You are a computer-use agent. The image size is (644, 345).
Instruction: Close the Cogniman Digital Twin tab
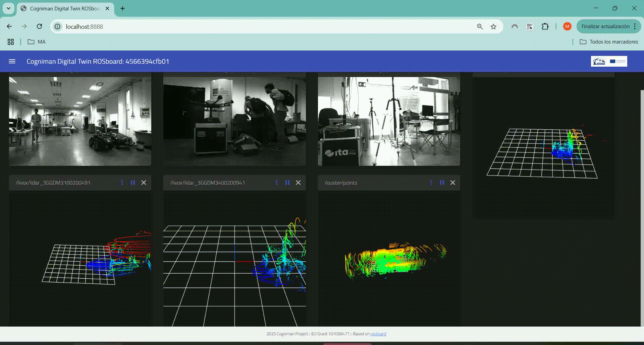coord(107,8)
